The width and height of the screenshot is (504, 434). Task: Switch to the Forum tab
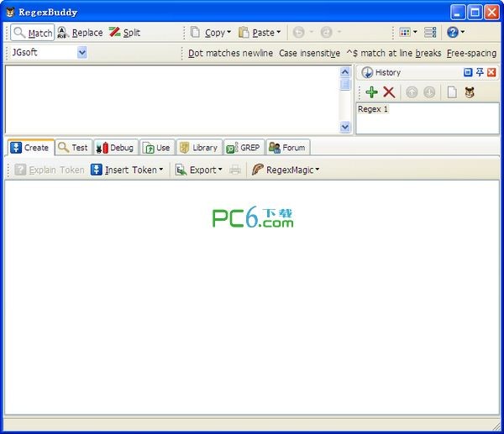287,148
